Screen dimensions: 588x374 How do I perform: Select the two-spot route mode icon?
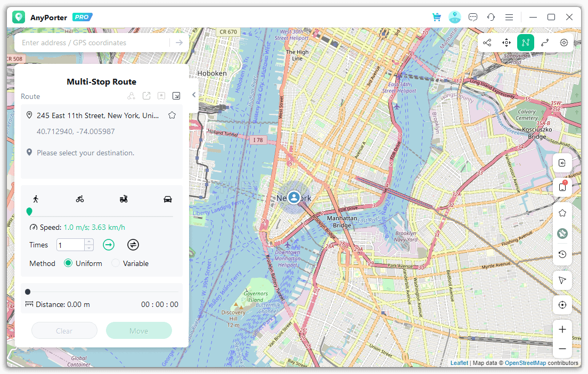point(545,43)
